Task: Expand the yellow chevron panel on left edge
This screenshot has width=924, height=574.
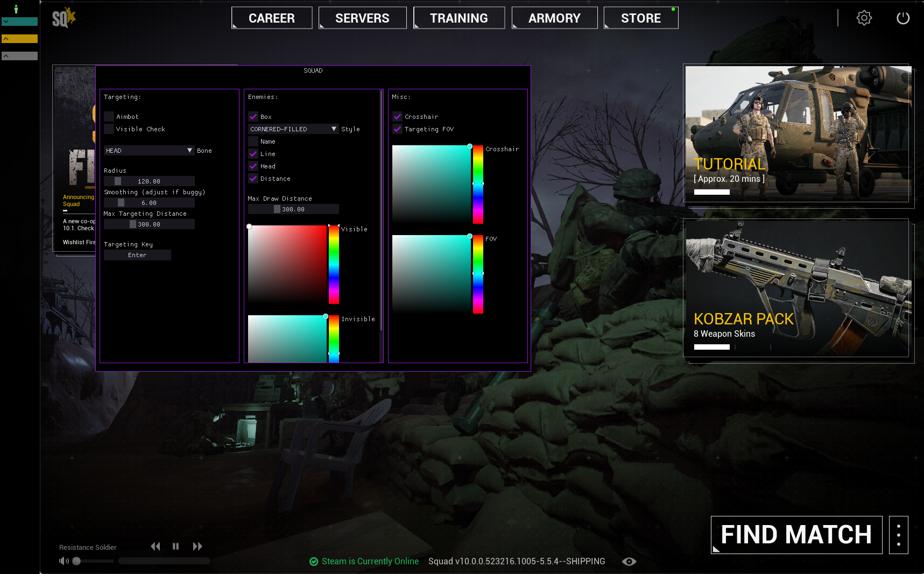Action: pyautogui.click(x=19, y=39)
